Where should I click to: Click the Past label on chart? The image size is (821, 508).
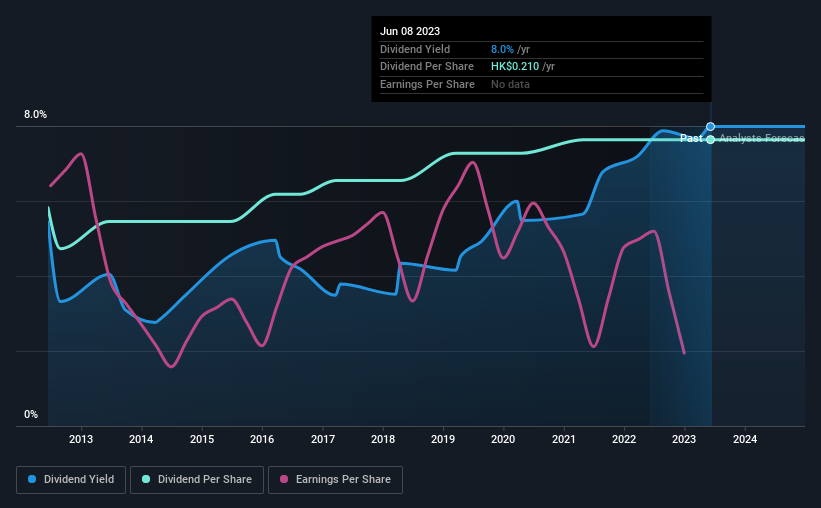pos(691,138)
